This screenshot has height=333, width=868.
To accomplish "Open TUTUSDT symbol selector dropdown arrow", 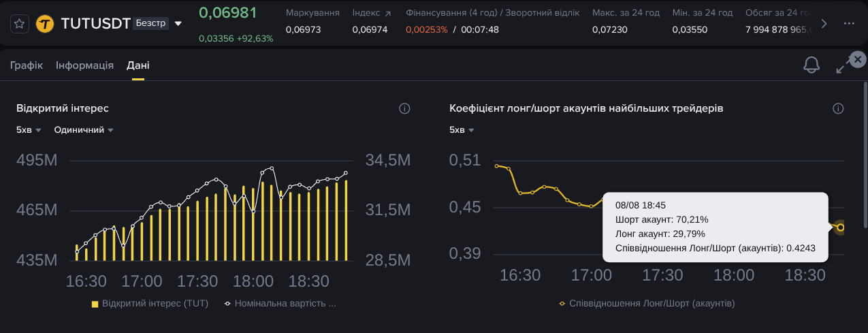I will tap(178, 24).
